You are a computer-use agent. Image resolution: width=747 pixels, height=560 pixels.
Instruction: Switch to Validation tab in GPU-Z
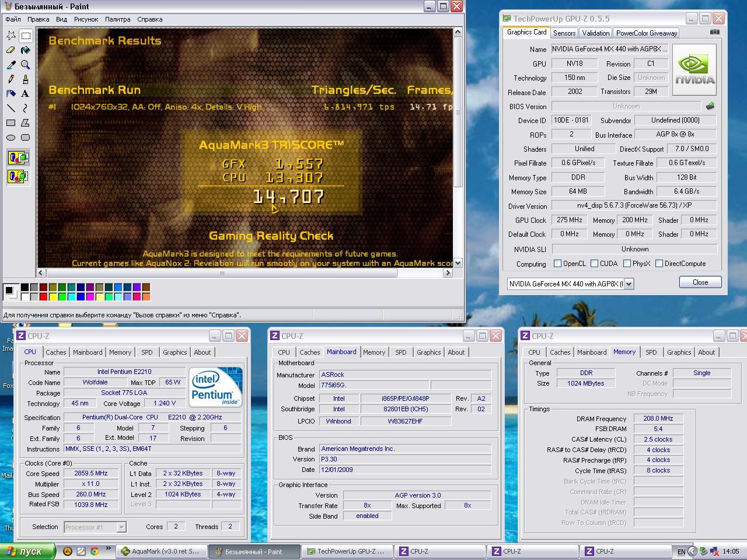pyautogui.click(x=596, y=33)
